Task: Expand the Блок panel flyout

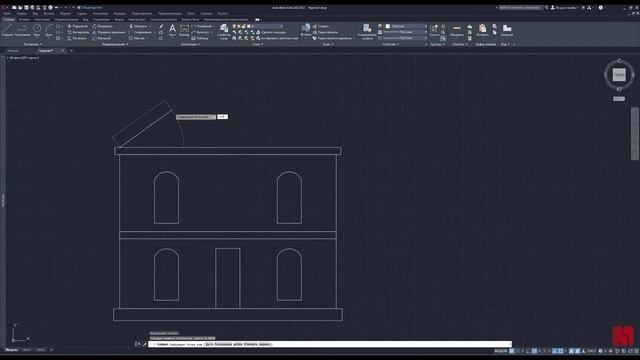Action: pyautogui.click(x=328, y=44)
